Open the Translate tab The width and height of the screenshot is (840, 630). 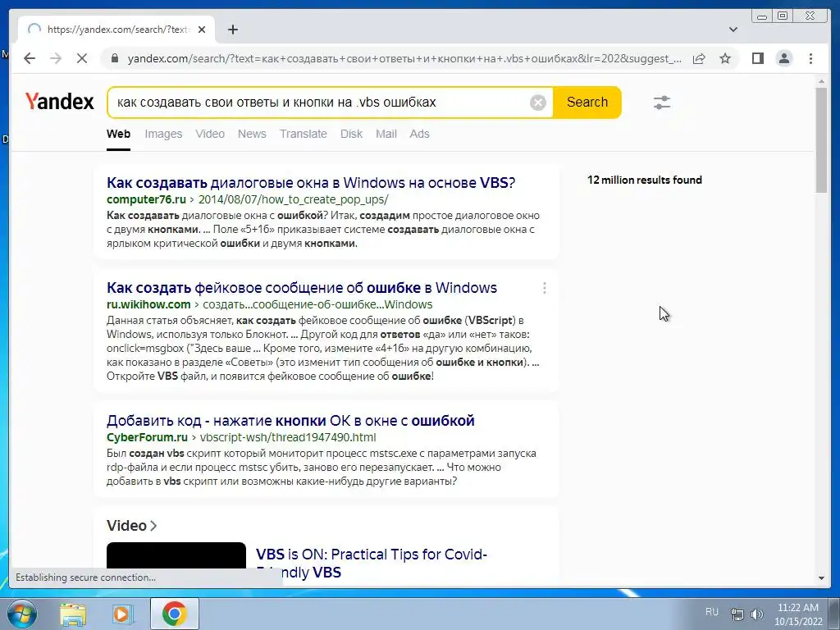coord(304,134)
